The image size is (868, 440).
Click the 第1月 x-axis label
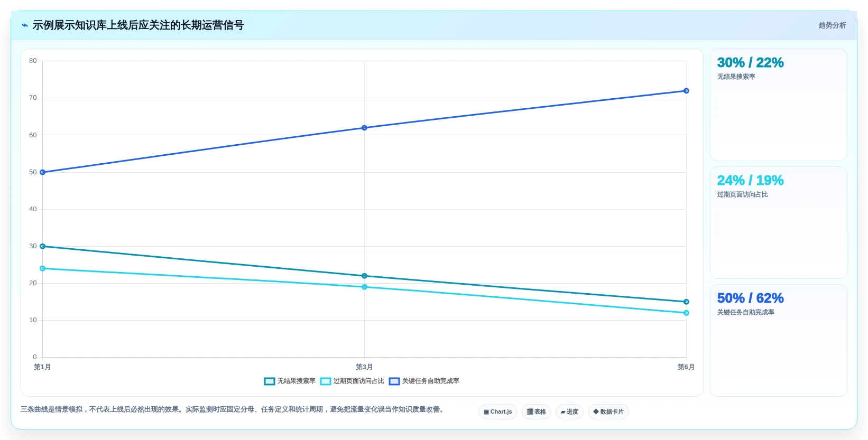(x=42, y=367)
